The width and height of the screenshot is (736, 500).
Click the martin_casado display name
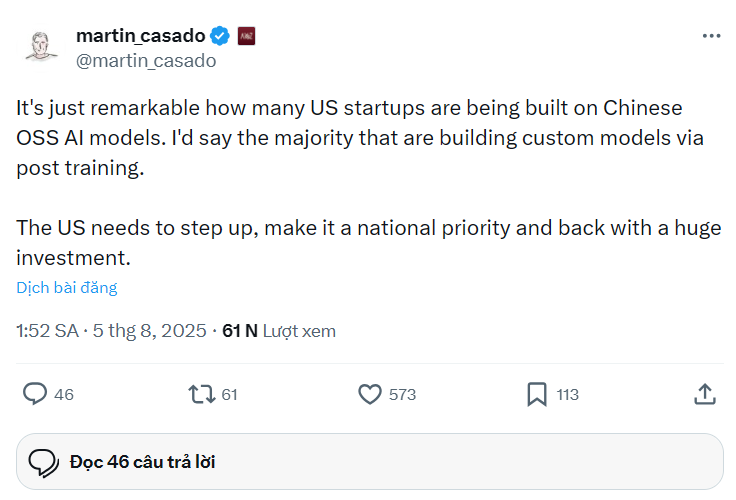pos(140,36)
